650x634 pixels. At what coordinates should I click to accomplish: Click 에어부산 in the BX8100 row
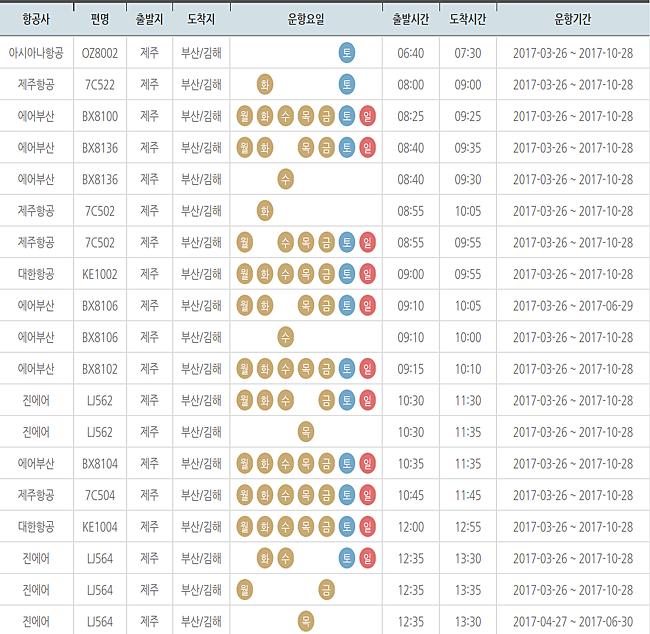click(x=36, y=116)
